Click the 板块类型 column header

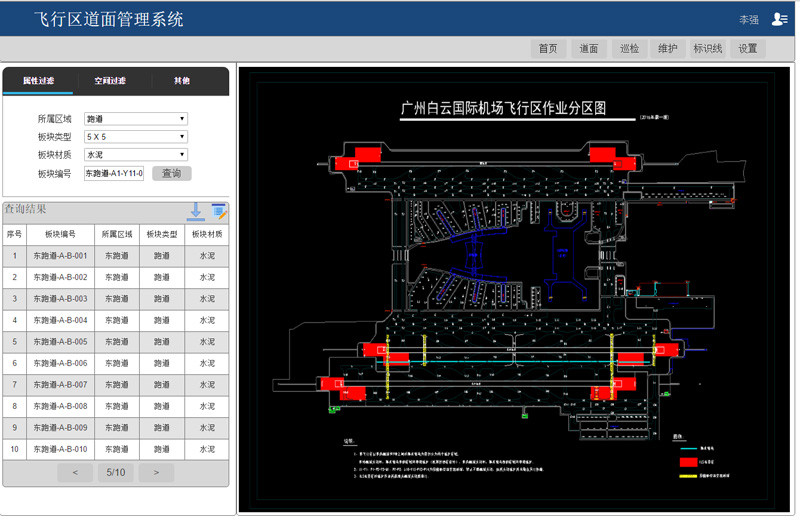click(x=162, y=234)
